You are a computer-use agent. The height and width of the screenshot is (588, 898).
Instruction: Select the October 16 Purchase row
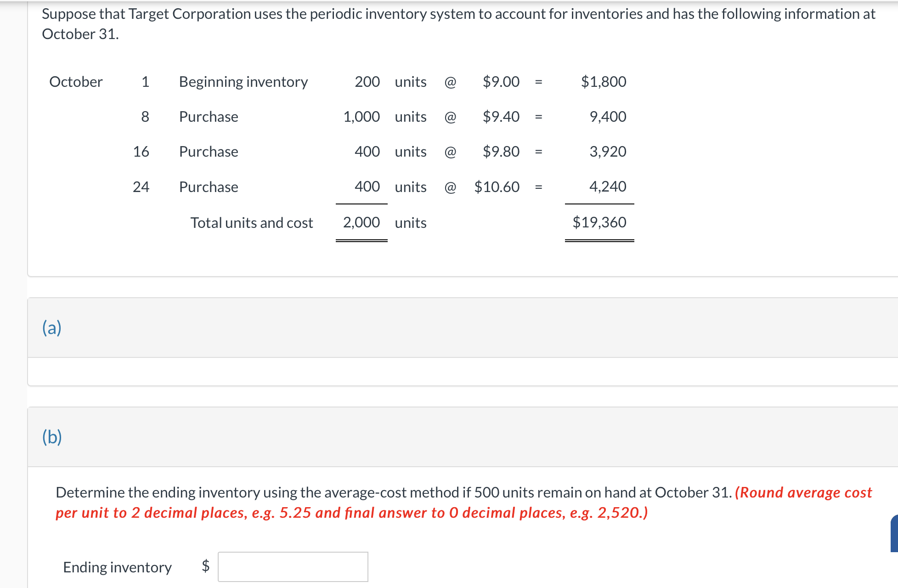[x=208, y=152]
